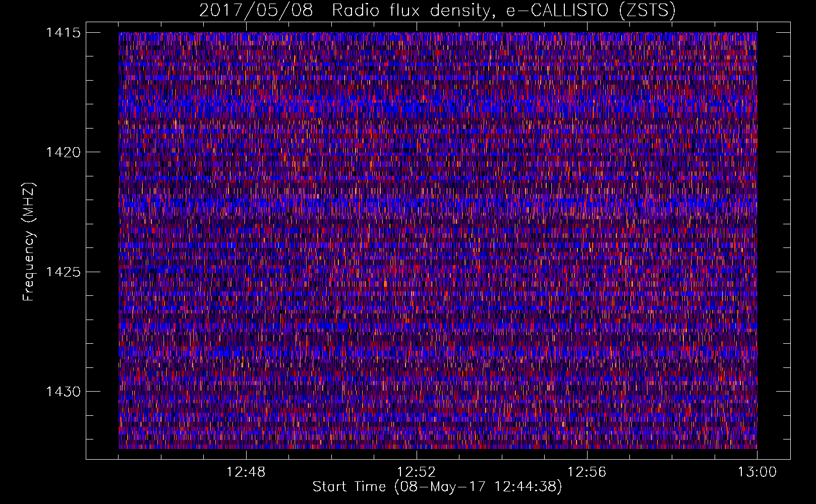Click the 1425 frequency tick label
The width and height of the screenshot is (816, 504).
pyautogui.click(x=63, y=272)
